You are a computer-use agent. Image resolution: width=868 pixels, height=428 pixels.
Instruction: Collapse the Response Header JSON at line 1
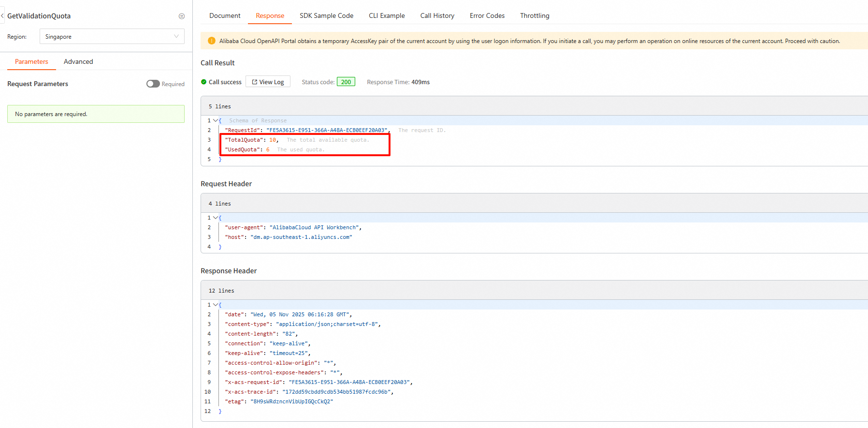216,305
